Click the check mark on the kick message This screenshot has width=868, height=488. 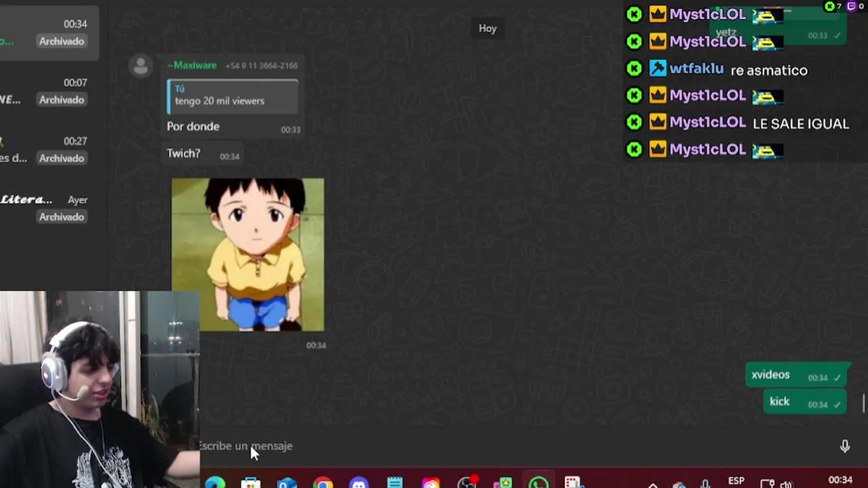837,404
